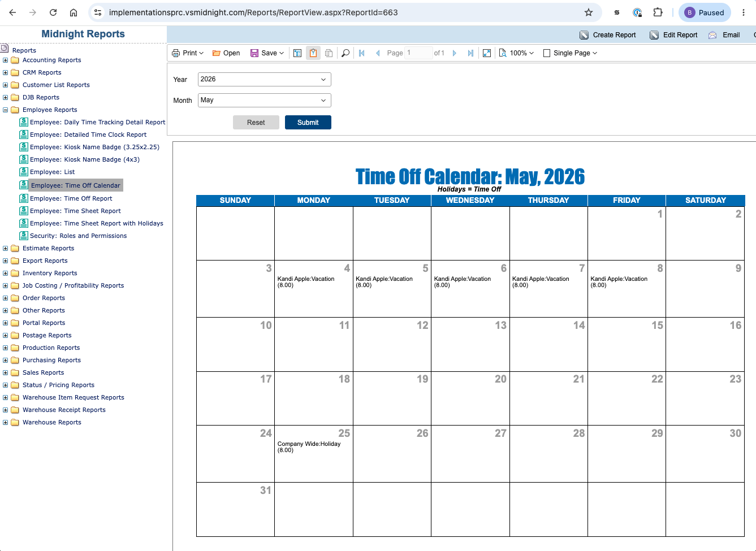Open the Single Page view mode dropdown

coord(570,53)
